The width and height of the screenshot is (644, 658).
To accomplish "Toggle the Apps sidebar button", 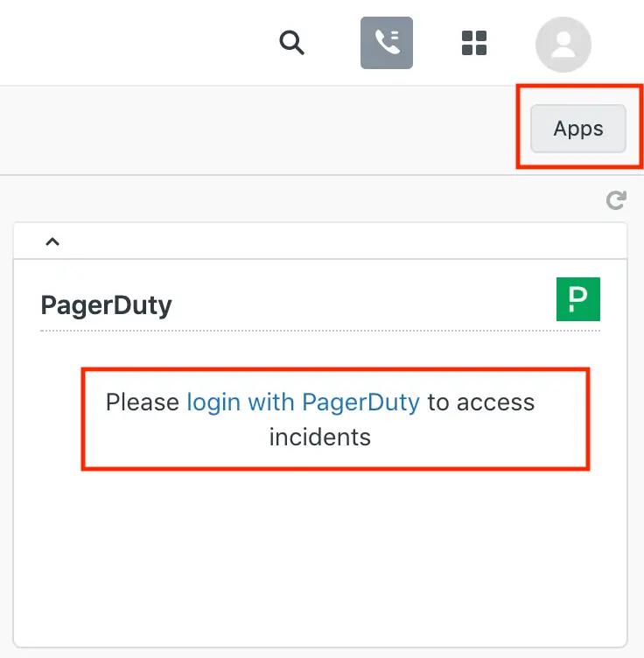I will 578,129.
